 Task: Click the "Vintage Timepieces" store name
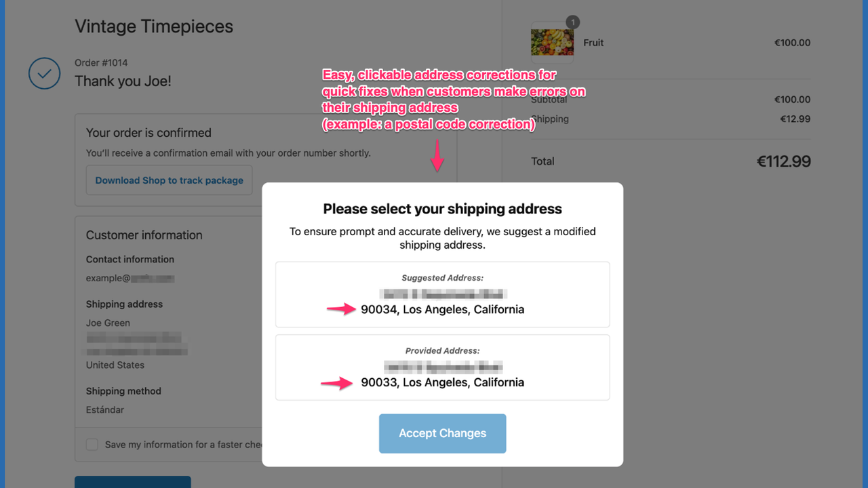pos(153,26)
